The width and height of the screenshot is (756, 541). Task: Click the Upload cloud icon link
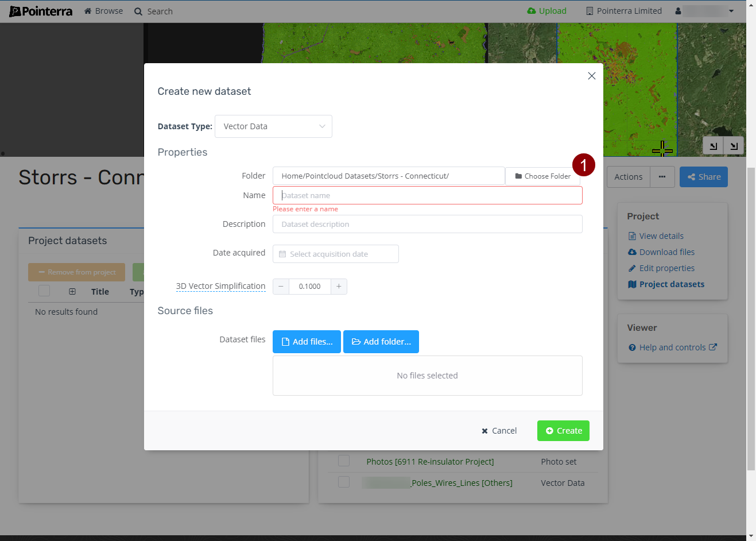(x=546, y=11)
